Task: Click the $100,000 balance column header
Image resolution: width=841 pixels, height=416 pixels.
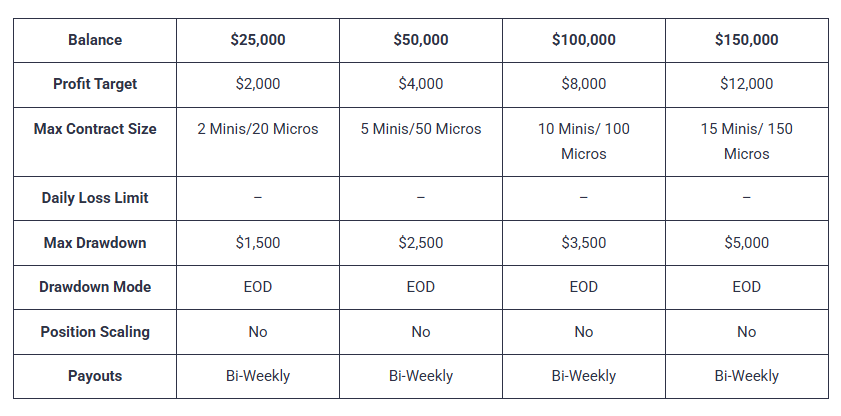Action: coord(584,40)
